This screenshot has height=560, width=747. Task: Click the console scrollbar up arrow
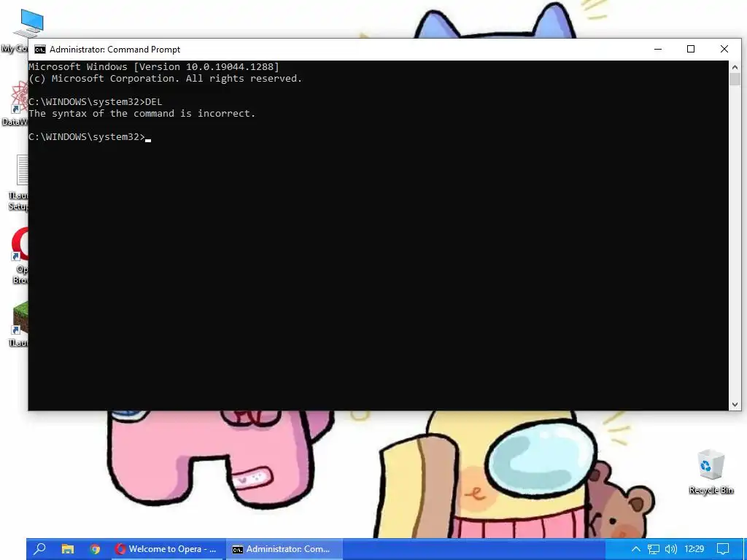point(735,67)
